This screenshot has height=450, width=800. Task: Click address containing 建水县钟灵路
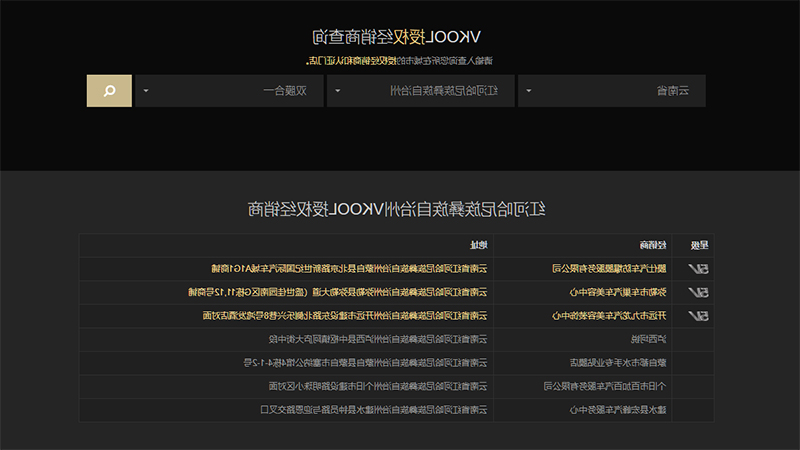(x=373, y=410)
